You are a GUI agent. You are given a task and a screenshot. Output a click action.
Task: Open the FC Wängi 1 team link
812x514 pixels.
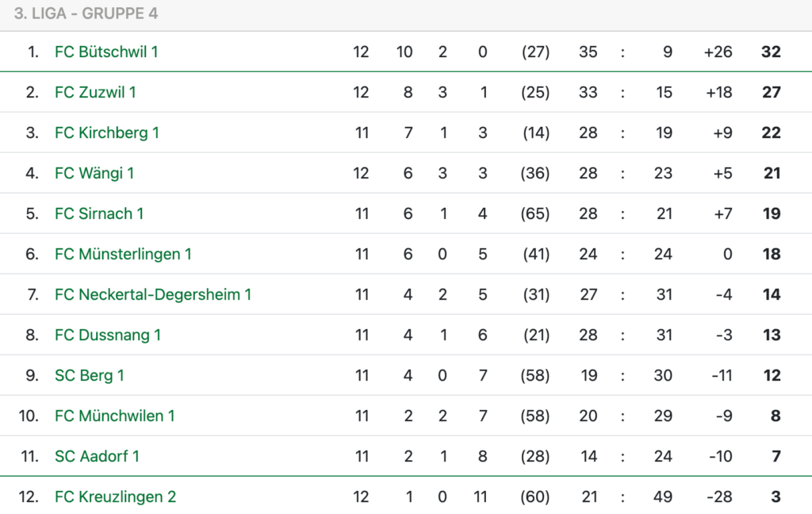[x=94, y=173]
